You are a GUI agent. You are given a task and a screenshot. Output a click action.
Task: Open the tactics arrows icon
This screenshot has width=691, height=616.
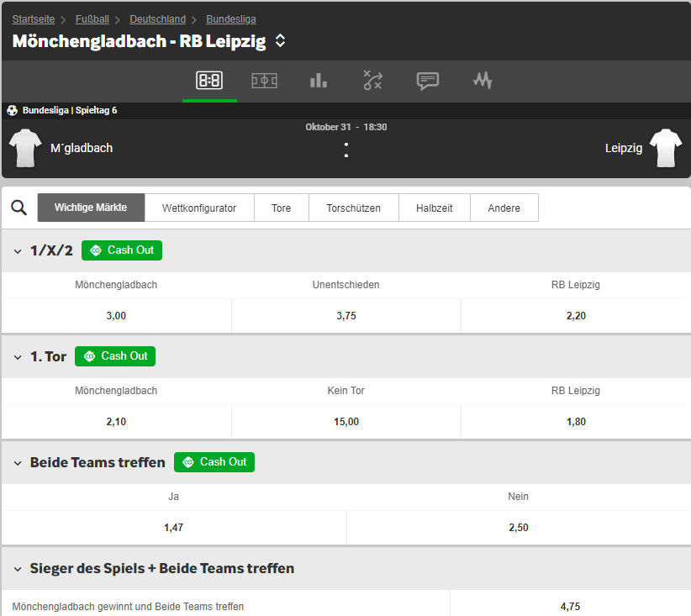coord(373,80)
